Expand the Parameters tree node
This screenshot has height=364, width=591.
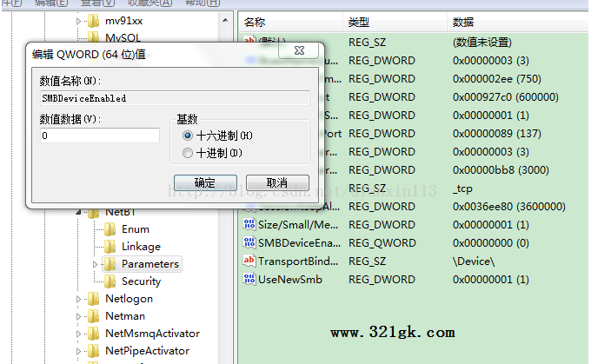pyautogui.click(x=95, y=264)
